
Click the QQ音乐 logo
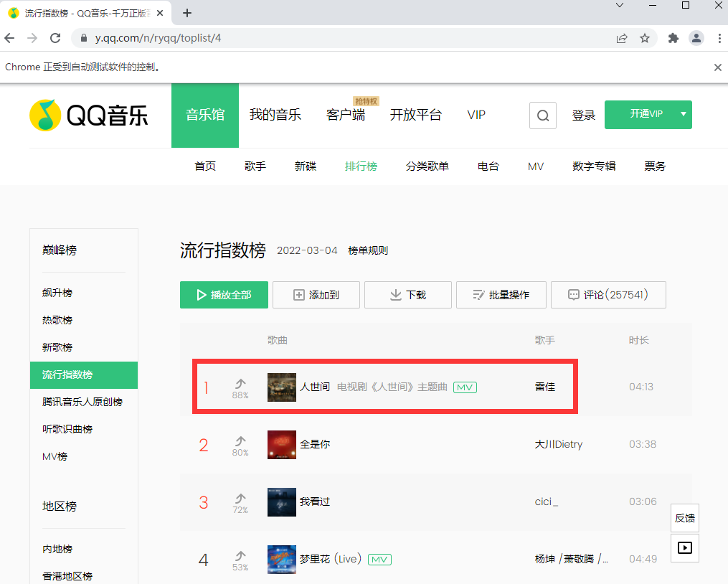point(89,116)
